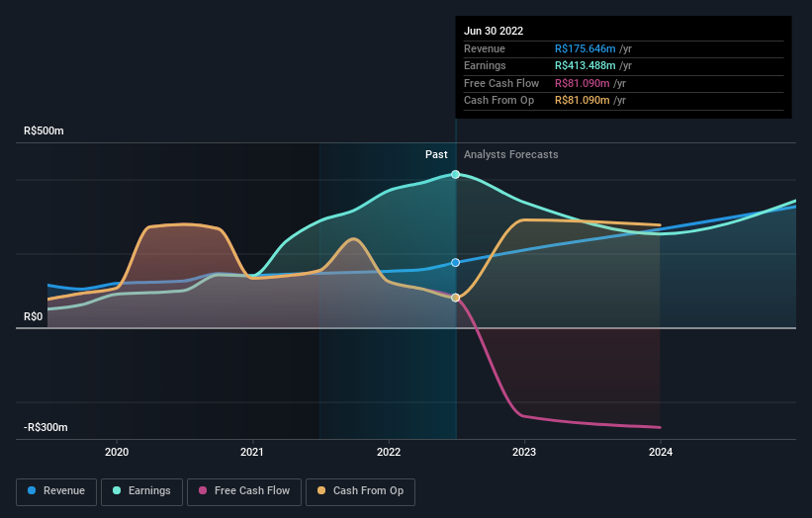
Task: Click the 2023 x-axis label
Action: coord(524,452)
